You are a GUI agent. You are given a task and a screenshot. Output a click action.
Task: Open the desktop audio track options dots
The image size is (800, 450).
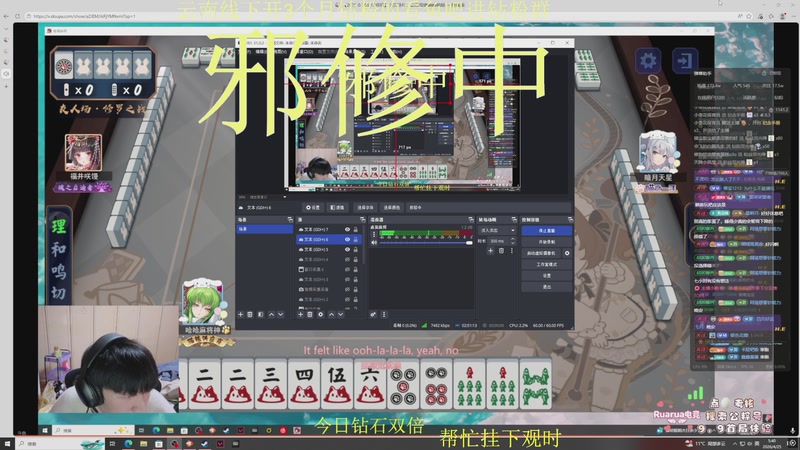coord(374,234)
